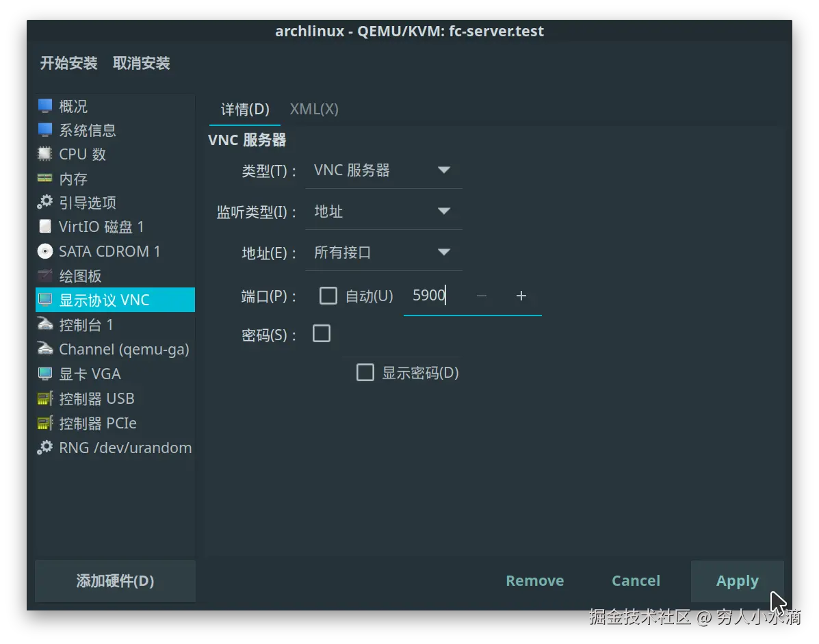Select the 引导选项 boot options entry
819x644 pixels.
point(87,203)
